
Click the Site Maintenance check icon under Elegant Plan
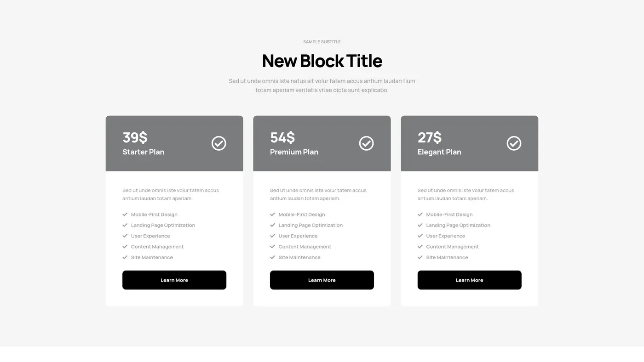(x=420, y=257)
